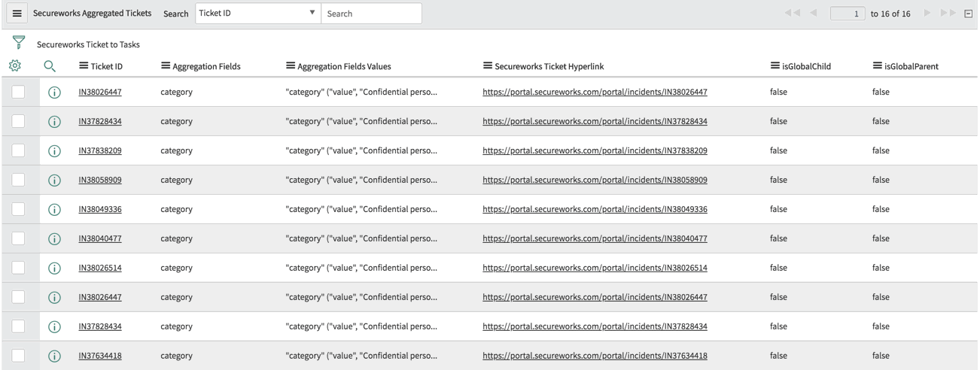Viewport: 980px width, 370px height.
Task: Preview record IN38040477 via info icon
Action: pos(54,239)
